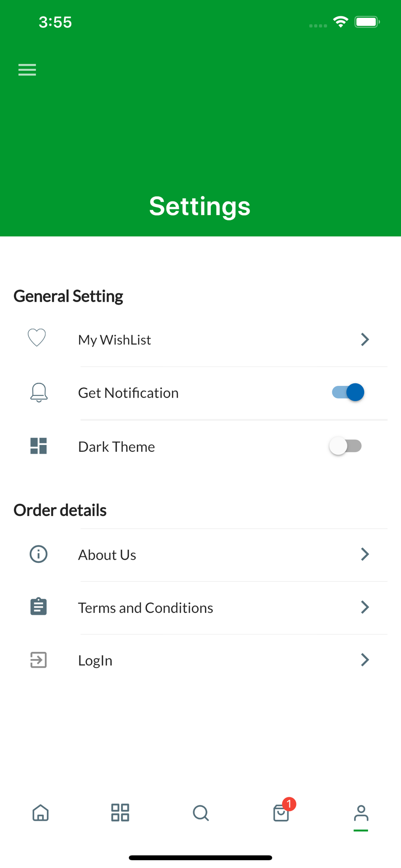Image resolution: width=401 pixels, height=868 pixels.
Task: Turn off Get Notification switch
Action: point(348,392)
